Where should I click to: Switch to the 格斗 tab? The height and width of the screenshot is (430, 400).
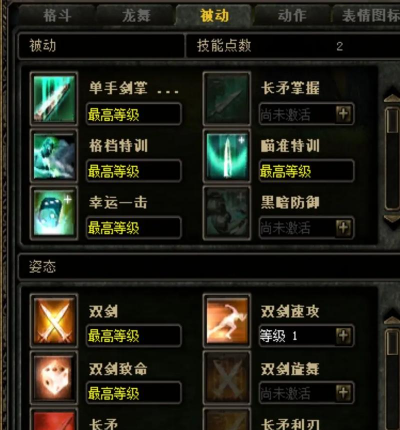point(57,16)
